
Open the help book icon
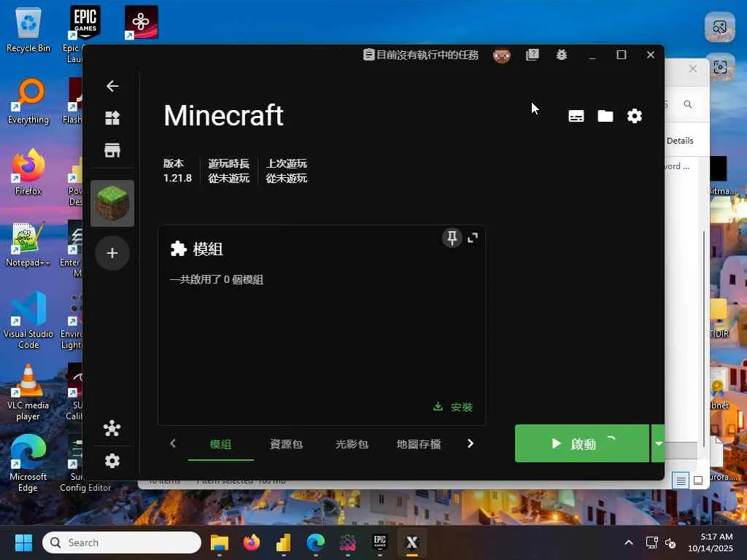[532, 55]
